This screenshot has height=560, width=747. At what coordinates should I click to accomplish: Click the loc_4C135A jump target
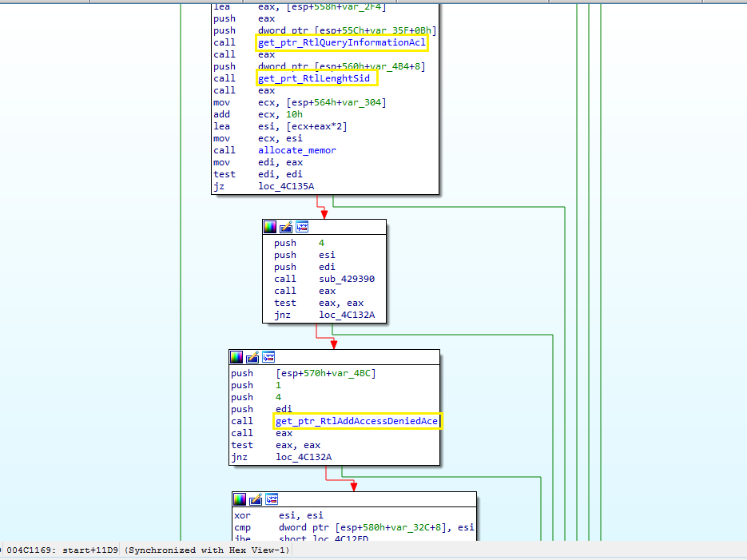coord(286,186)
